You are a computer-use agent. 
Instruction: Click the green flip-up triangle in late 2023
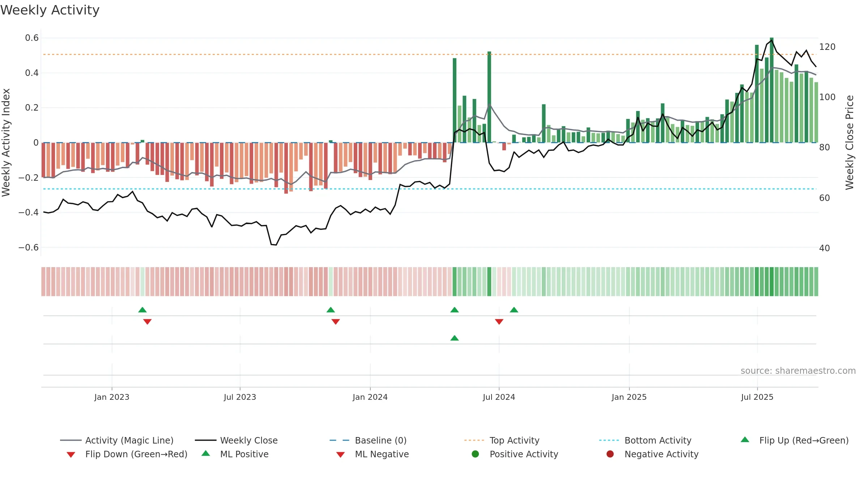(331, 310)
